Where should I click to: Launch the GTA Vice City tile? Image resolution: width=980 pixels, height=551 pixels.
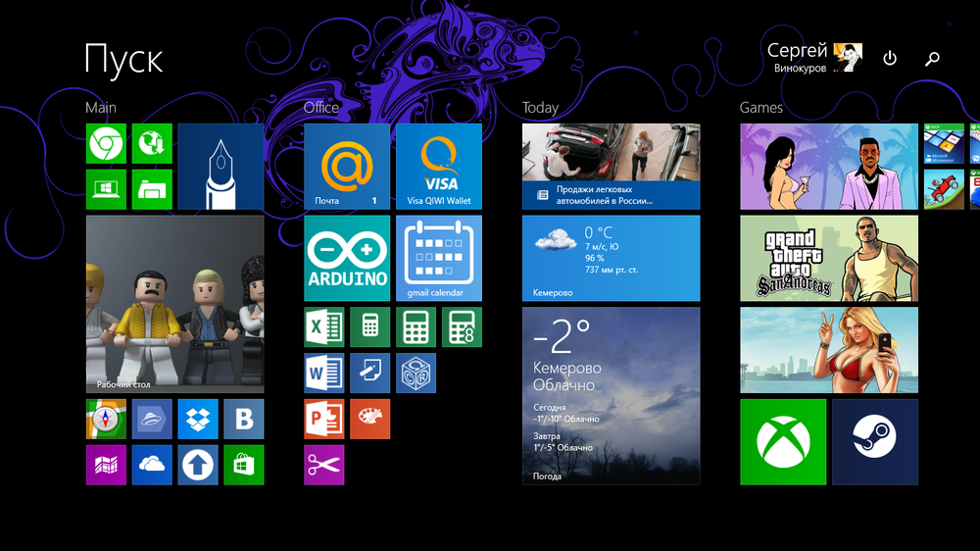pyautogui.click(x=829, y=167)
